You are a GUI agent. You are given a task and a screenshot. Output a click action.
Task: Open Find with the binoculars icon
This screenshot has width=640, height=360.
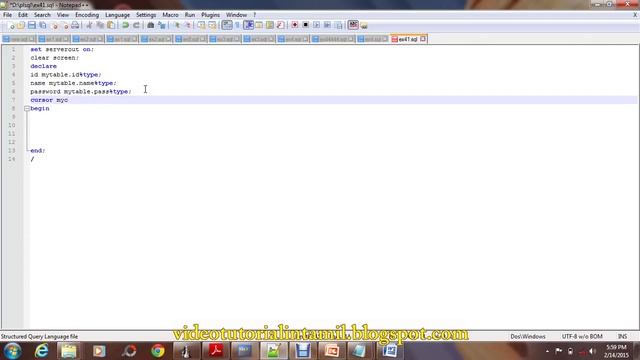151,25
